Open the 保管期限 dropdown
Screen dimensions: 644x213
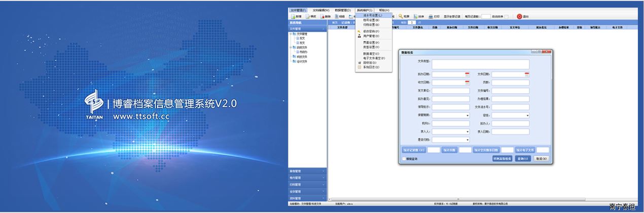[467, 115]
